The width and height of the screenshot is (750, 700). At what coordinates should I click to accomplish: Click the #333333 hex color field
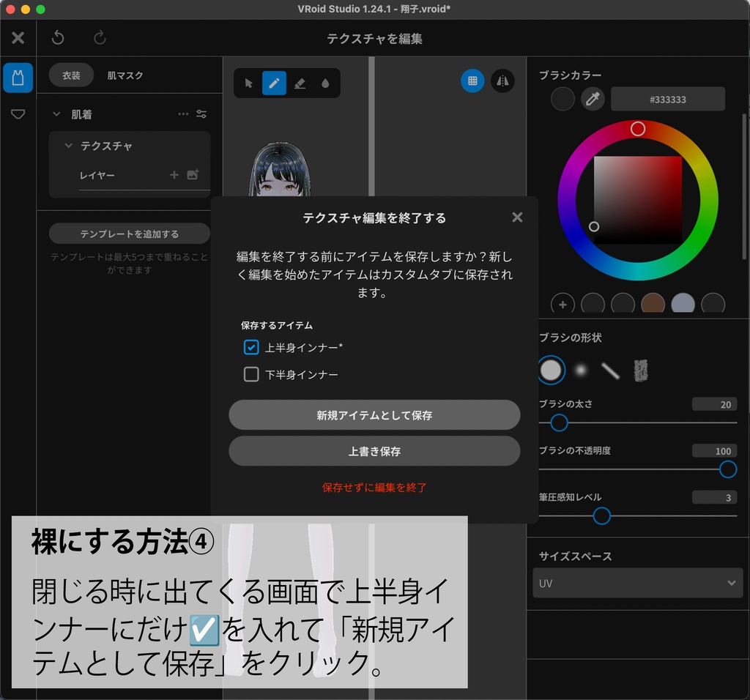(x=668, y=99)
